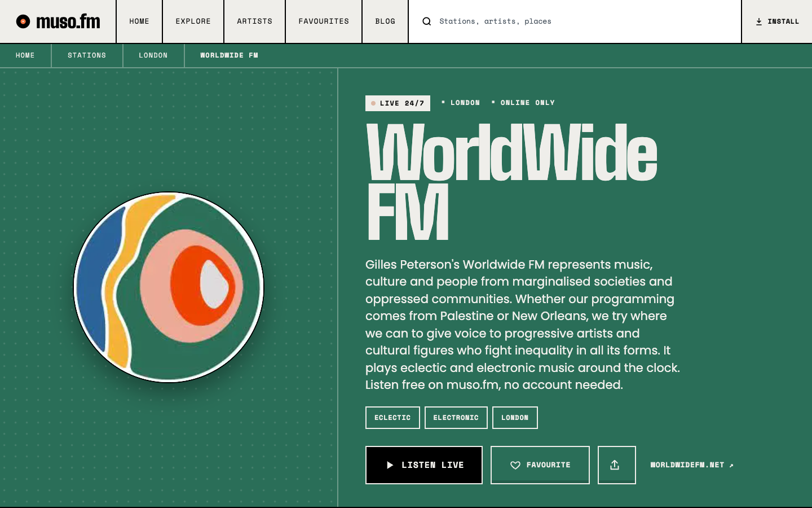Click the share upload icon button
The width and height of the screenshot is (812, 508).
tap(616, 465)
